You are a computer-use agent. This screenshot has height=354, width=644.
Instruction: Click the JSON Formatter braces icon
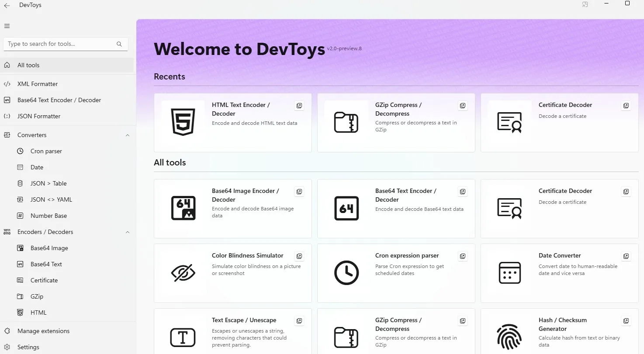7,116
